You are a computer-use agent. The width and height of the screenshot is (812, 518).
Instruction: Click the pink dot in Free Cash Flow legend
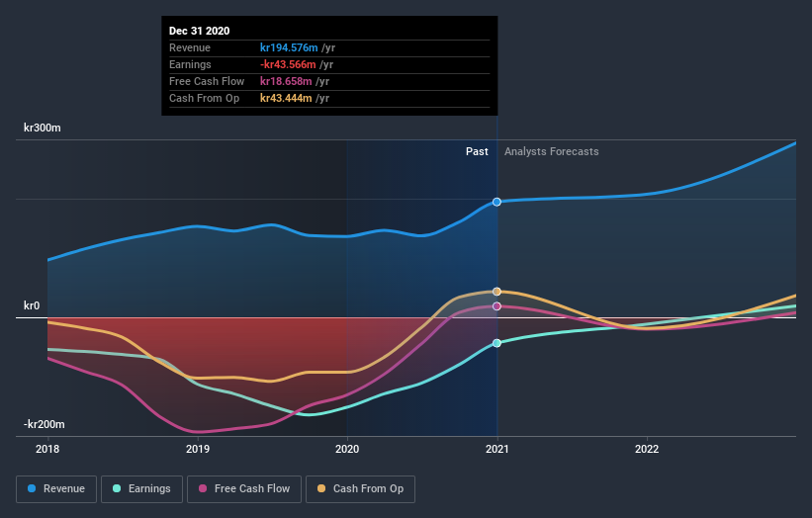[x=203, y=488]
